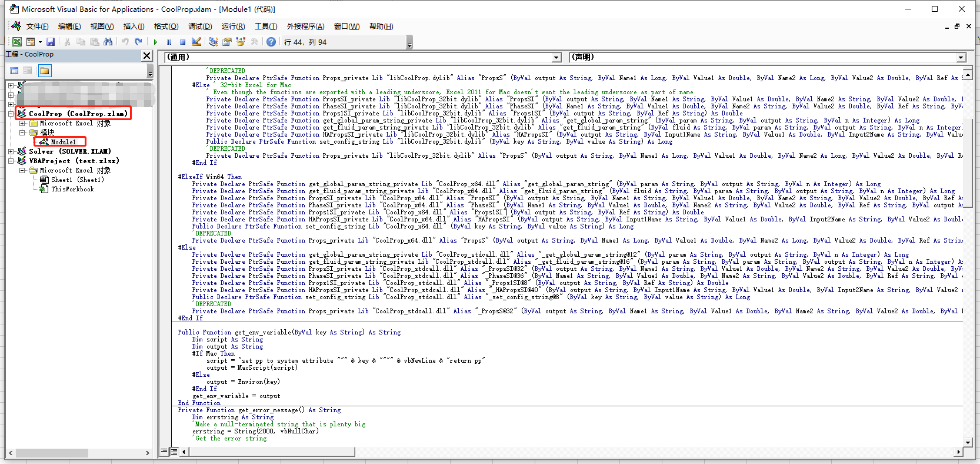The image size is (980, 464).
Task: Open the (声明) procedure dropdown
Action: coord(961,58)
